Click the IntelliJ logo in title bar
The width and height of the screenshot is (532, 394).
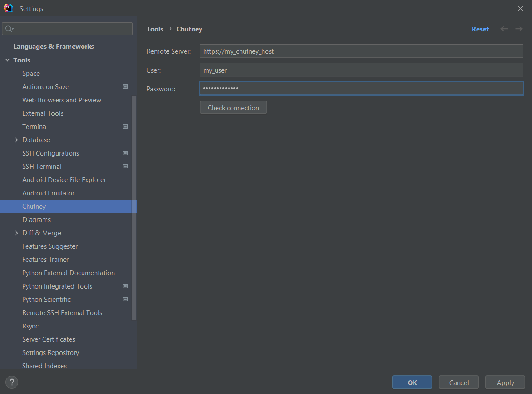(x=8, y=8)
